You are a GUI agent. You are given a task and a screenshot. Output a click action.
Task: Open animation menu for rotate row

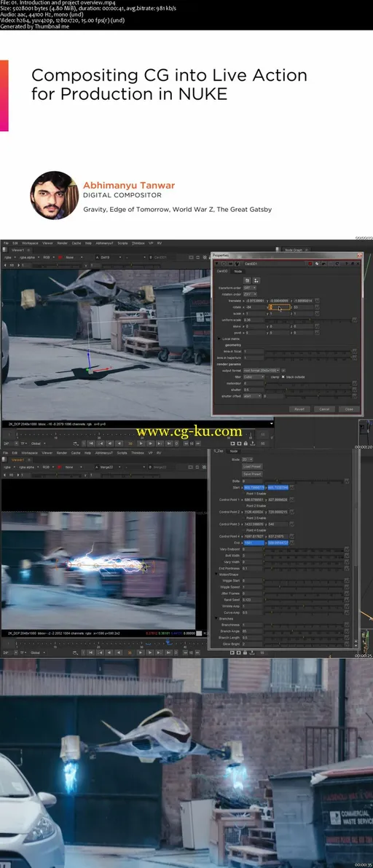tap(317, 307)
